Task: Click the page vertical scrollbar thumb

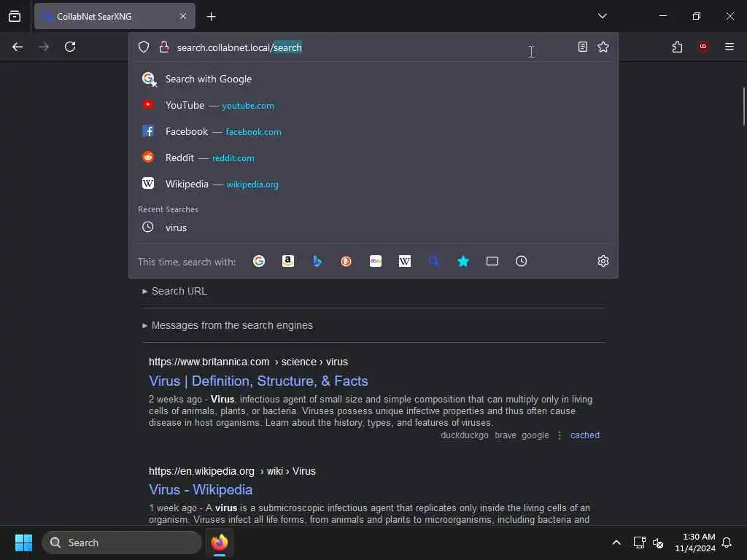Action: click(x=743, y=106)
